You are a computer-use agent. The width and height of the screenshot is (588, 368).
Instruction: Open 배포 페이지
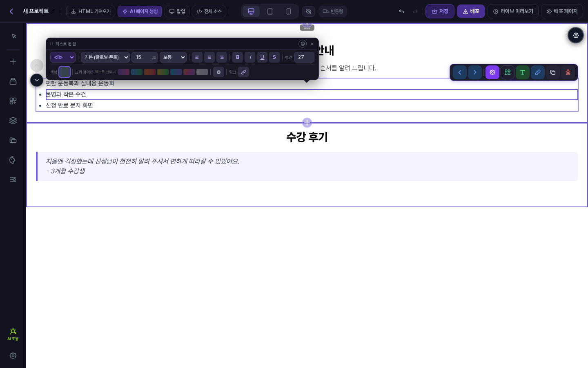pos(562,11)
